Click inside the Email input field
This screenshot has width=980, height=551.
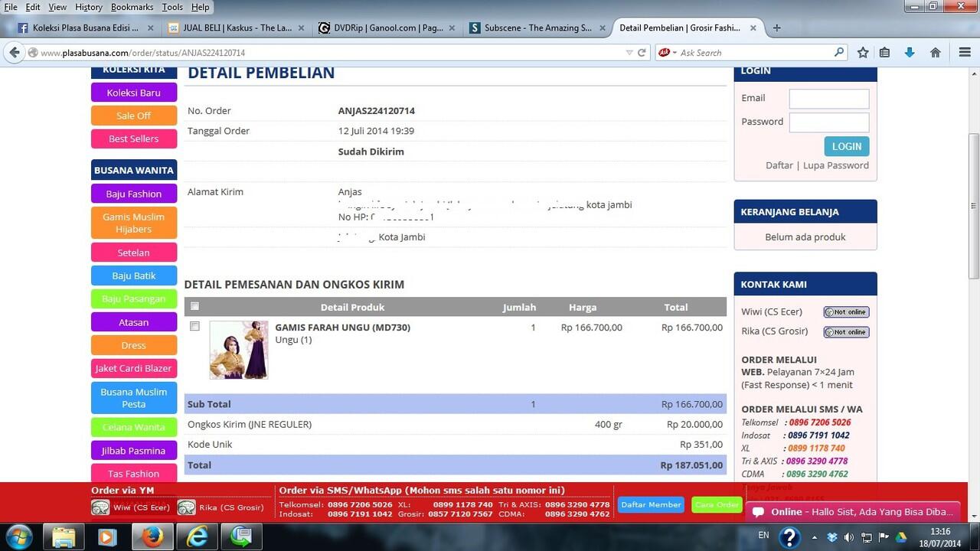[828, 99]
